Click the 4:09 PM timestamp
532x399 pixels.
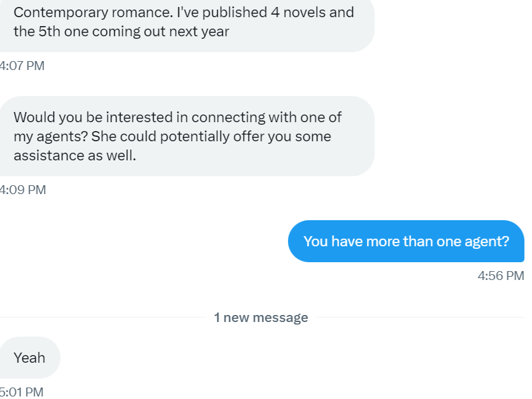point(22,190)
